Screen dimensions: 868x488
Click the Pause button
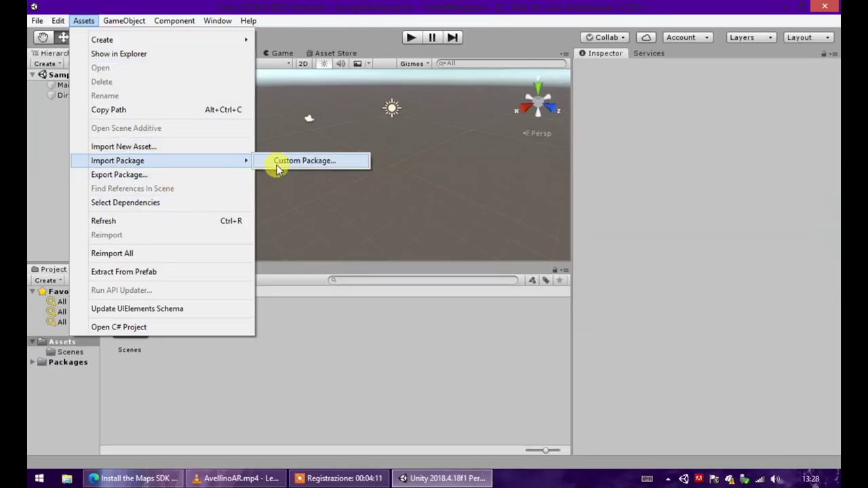click(x=432, y=37)
